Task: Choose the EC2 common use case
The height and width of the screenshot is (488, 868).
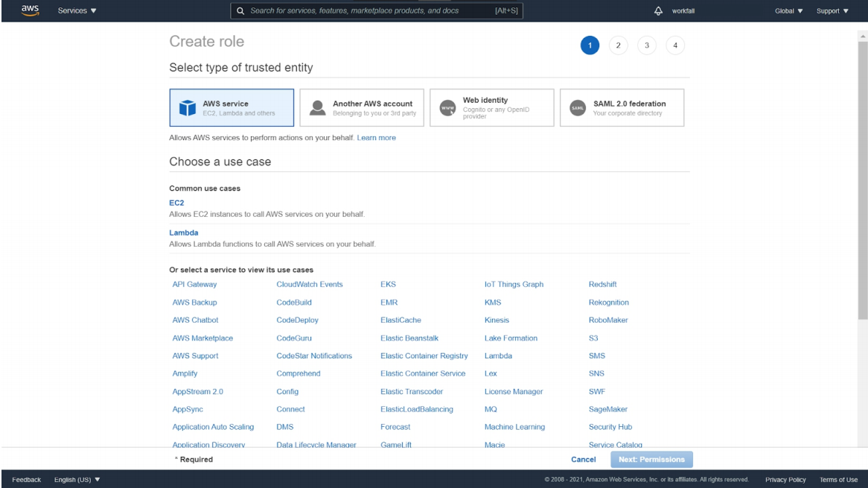Action: [x=176, y=203]
